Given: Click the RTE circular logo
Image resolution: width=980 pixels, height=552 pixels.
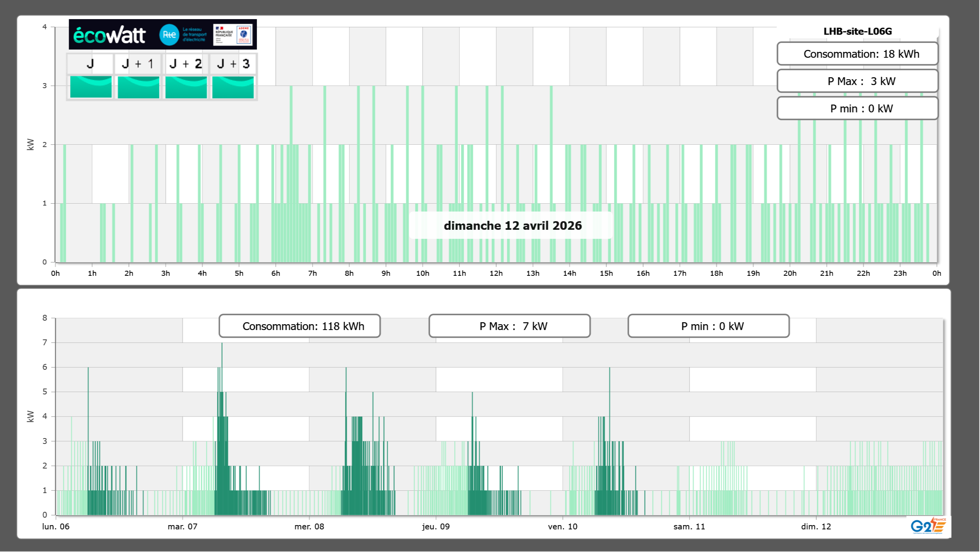Looking at the screenshot, I should click(x=169, y=35).
